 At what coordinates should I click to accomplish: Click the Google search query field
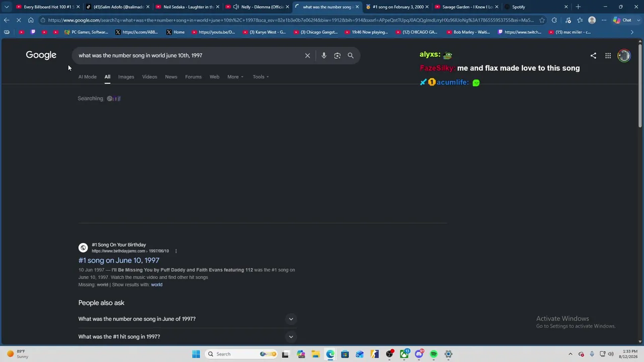click(189, 55)
